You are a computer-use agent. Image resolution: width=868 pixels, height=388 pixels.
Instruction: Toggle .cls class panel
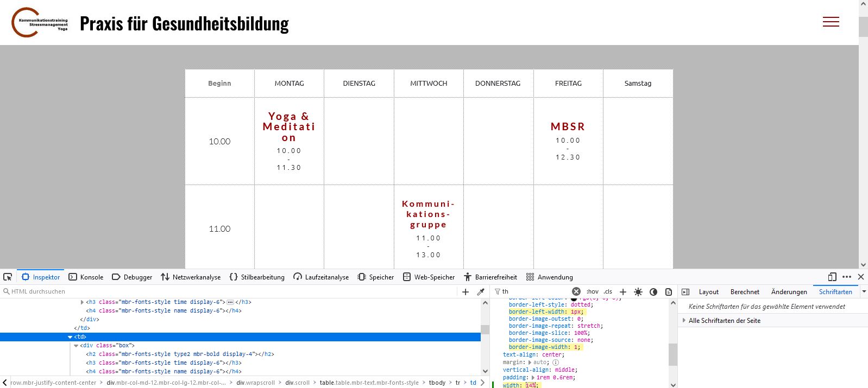[x=608, y=291]
